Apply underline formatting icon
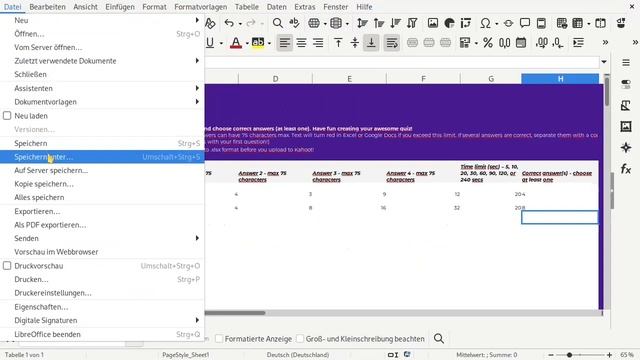 [210, 43]
